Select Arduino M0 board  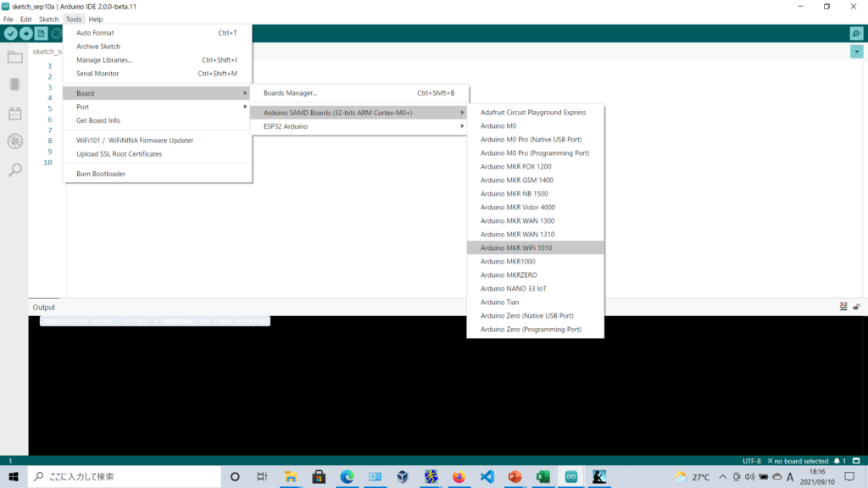click(536, 125)
